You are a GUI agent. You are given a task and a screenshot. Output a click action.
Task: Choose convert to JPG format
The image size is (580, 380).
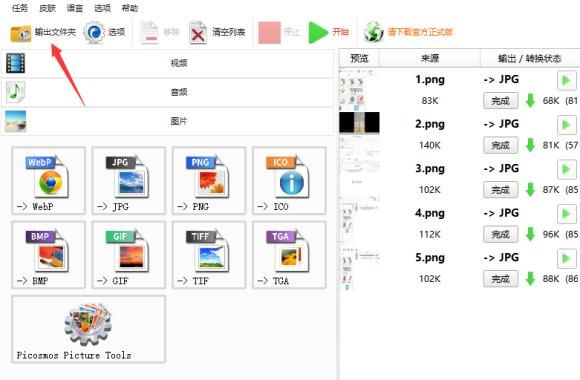pos(129,181)
